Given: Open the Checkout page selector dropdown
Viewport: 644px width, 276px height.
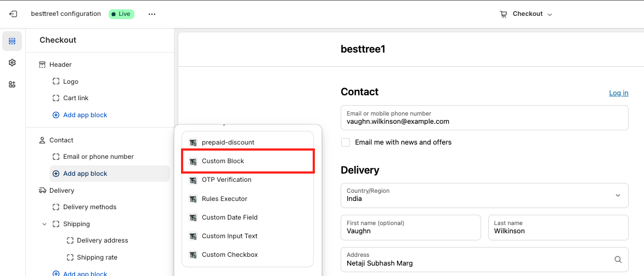Looking at the screenshot, I should [526, 14].
